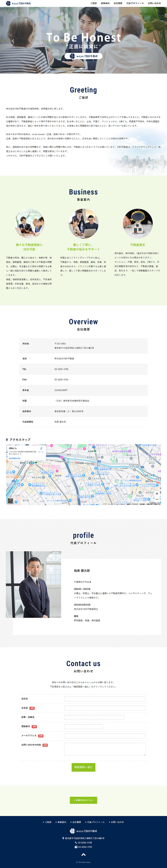Click the 免許番号 value 東京都知事 cell
167x868 pixels.
(69, 411)
